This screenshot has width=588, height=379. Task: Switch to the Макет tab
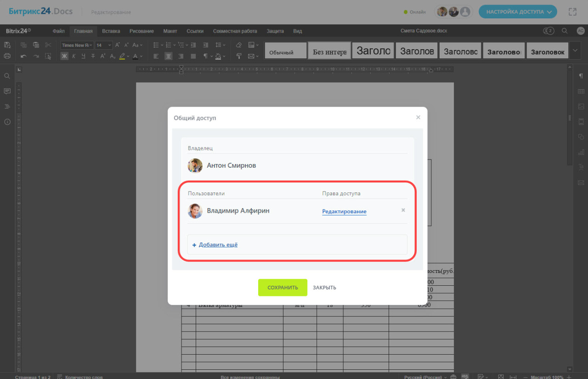[x=170, y=31]
